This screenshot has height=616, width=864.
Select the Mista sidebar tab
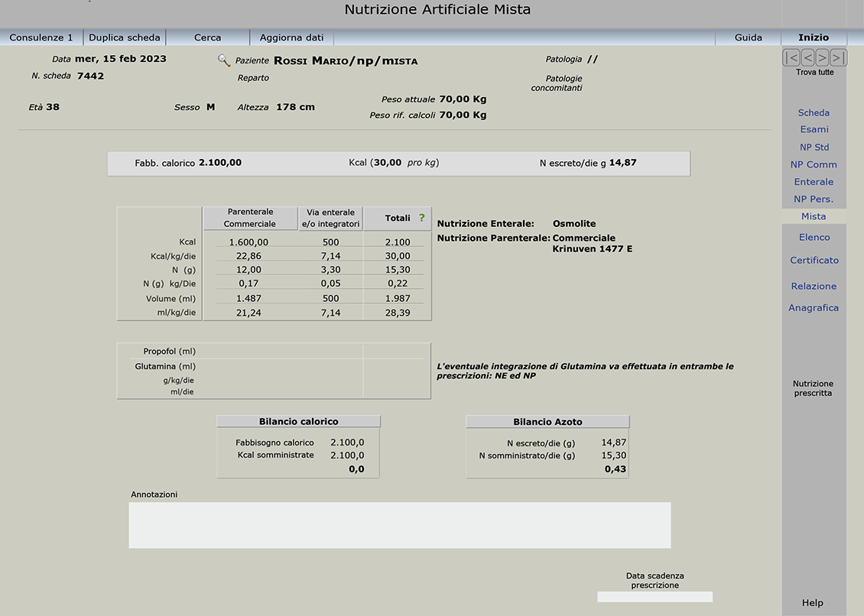tap(814, 216)
